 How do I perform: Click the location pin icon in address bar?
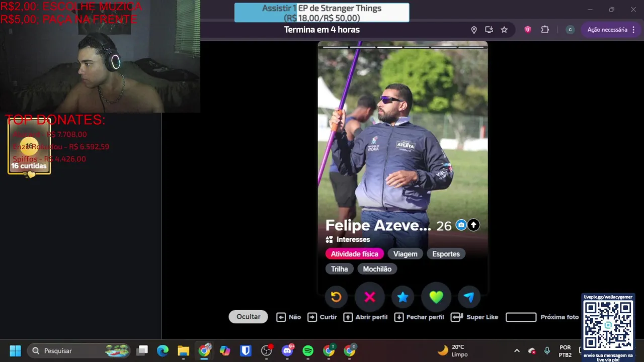pyautogui.click(x=473, y=30)
